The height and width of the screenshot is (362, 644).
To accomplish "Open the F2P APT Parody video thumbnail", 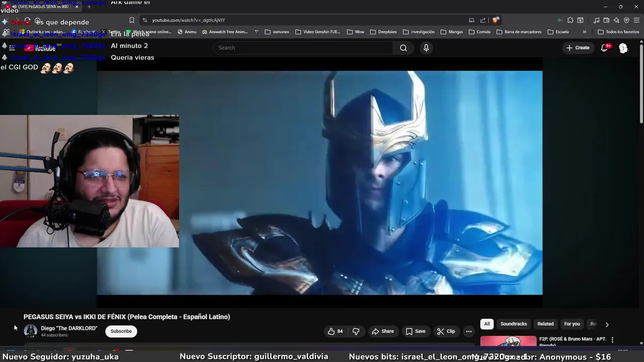I will pyautogui.click(x=508, y=341).
